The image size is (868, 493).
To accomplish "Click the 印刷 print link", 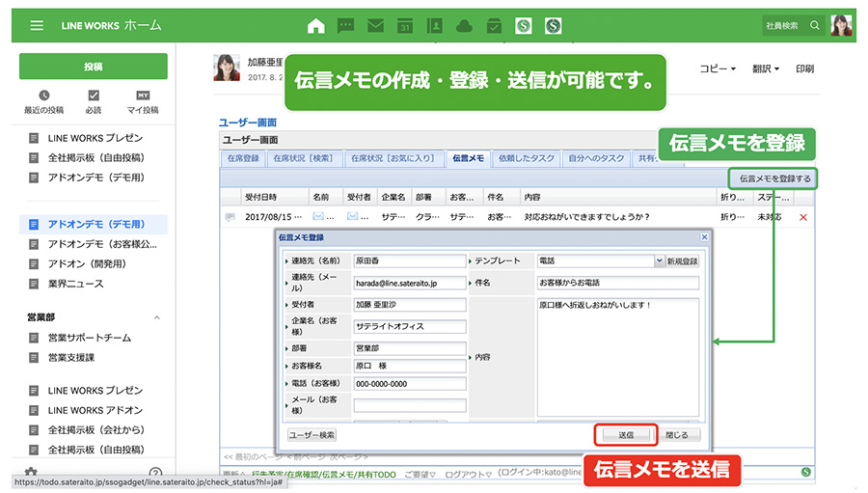I will pyautogui.click(x=805, y=68).
